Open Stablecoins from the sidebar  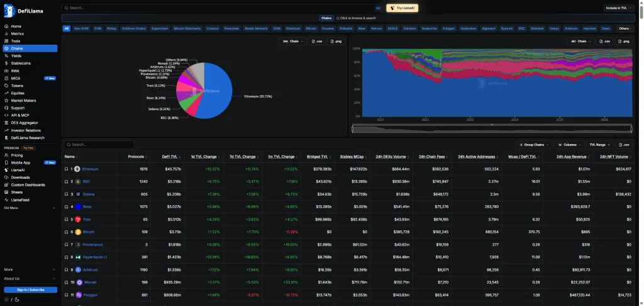coord(21,64)
